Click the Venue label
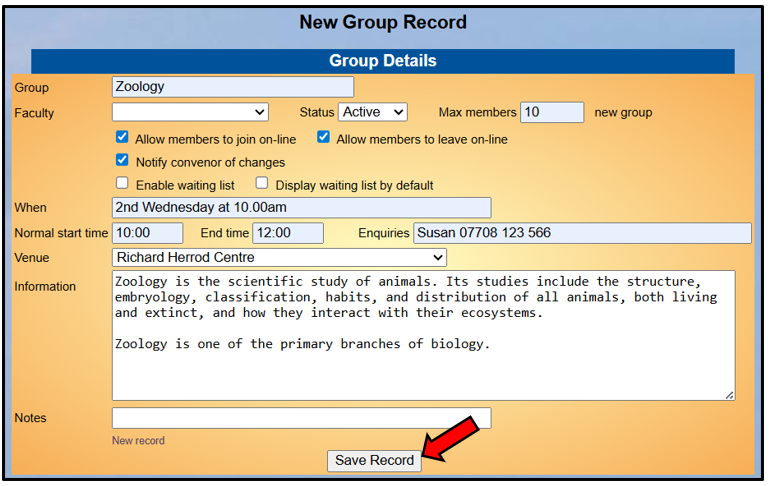The image size is (770, 486). (x=32, y=258)
